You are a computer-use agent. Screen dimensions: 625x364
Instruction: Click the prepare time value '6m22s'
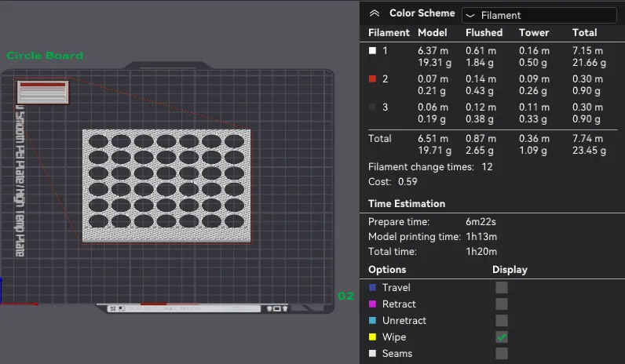click(481, 221)
